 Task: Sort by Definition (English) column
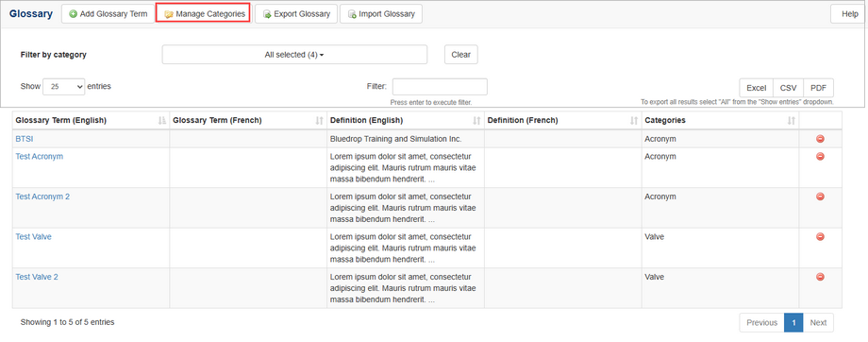(405, 120)
